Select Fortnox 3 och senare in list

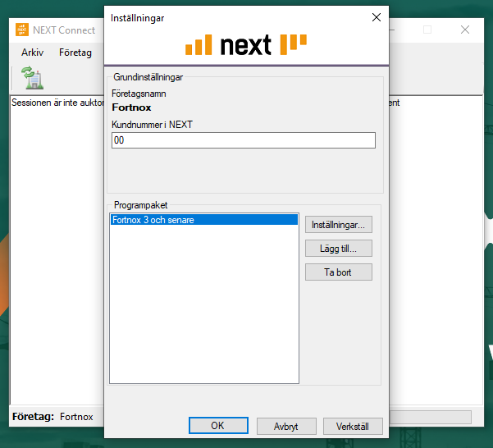[204, 220]
